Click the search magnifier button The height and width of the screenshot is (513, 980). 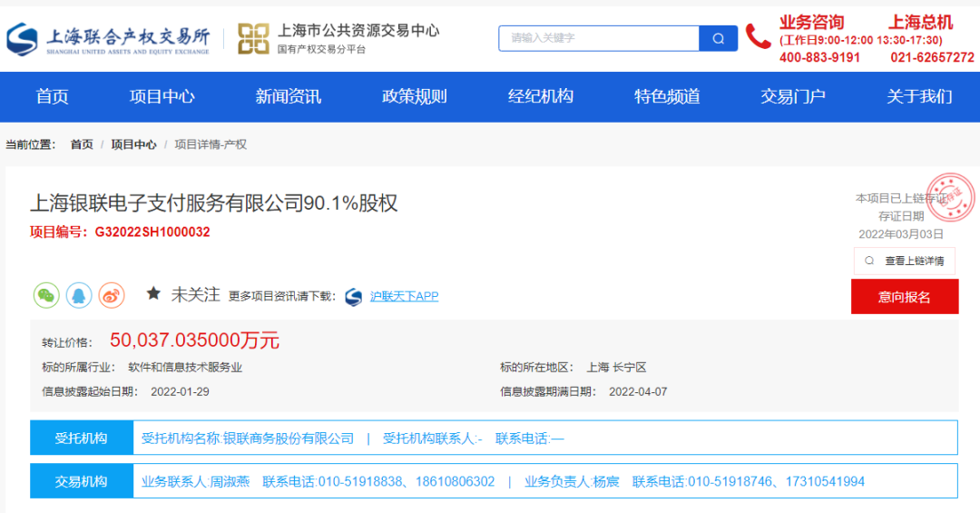[718, 39]
